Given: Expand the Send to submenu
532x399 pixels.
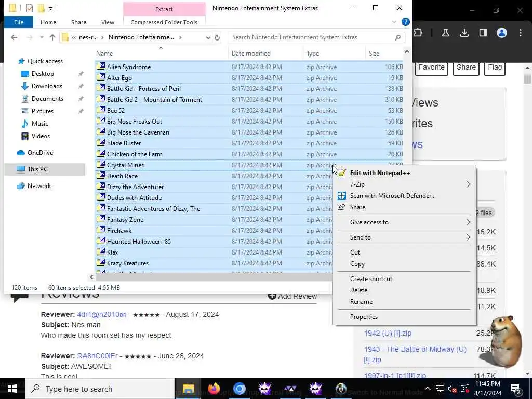Looking at the screenshot, I should click(404, 237).
